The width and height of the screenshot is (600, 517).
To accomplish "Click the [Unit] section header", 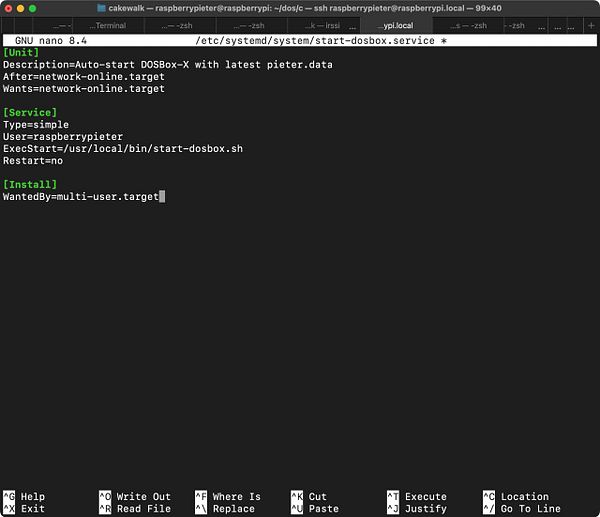I will (x=21, y=52).
